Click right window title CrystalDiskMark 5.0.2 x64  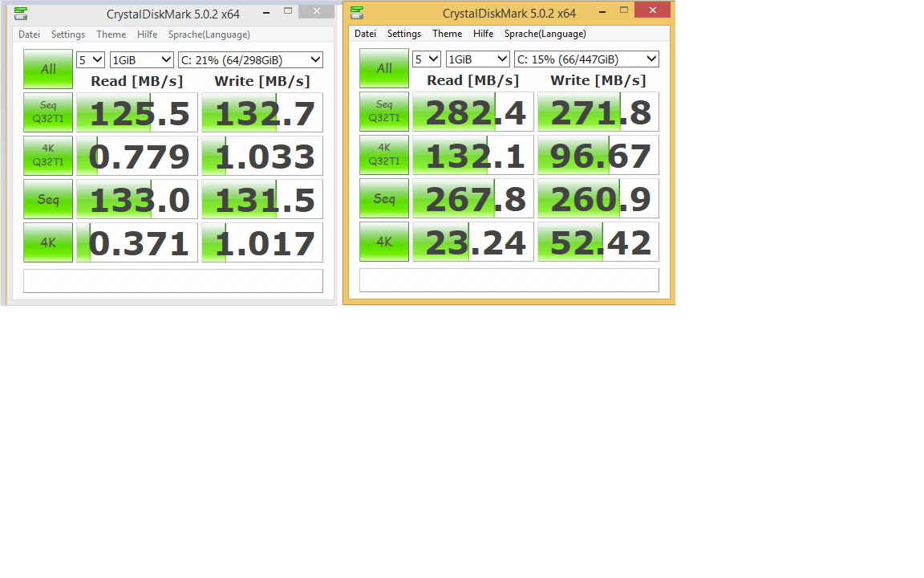coord(509,14)
